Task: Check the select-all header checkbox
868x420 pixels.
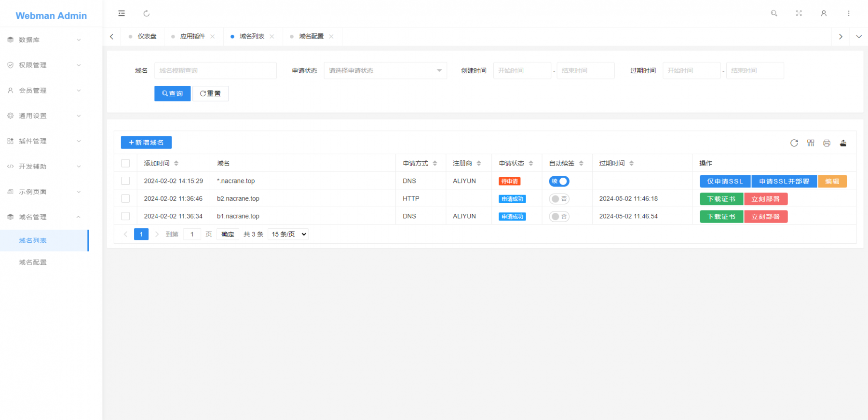Action: 125,163
